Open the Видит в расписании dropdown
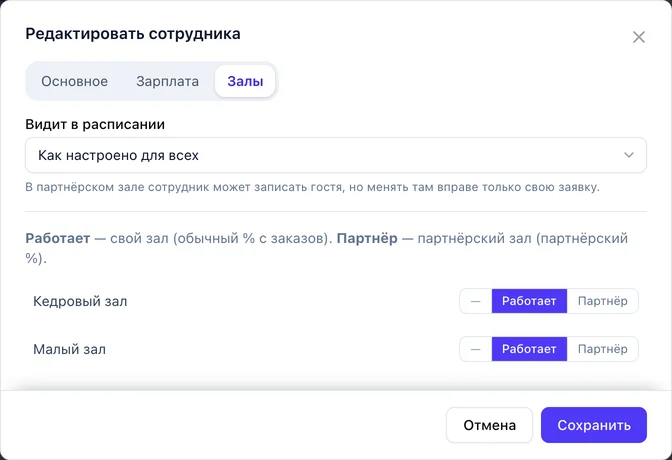Screen dimensions: 672x460 pyautogui.click(x=336, y=155)
